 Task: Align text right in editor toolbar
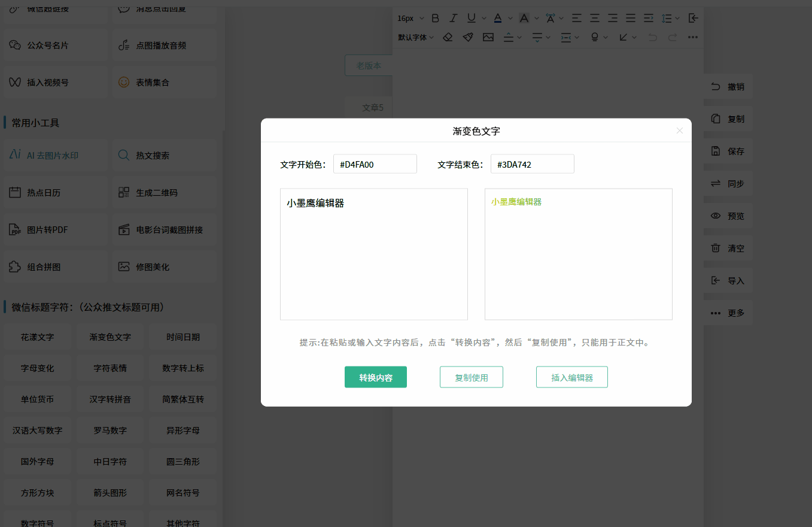pyautogui.click(x=612, y=18)
